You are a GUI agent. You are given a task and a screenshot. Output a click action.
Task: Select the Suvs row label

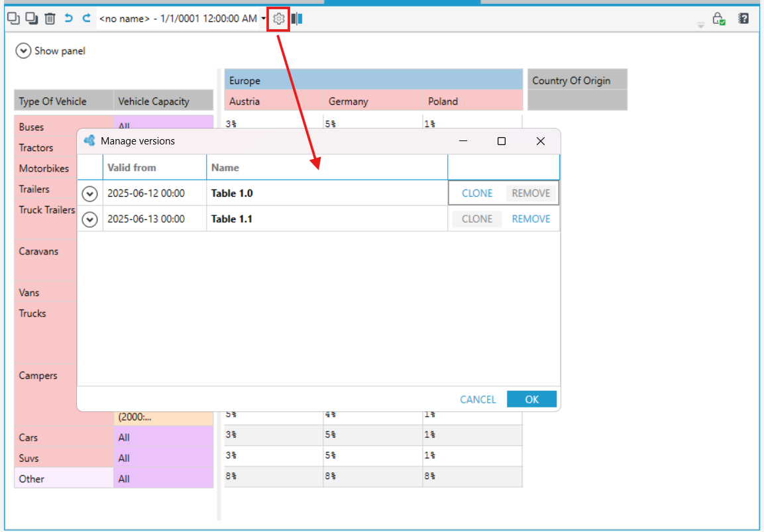click(64, 458)
